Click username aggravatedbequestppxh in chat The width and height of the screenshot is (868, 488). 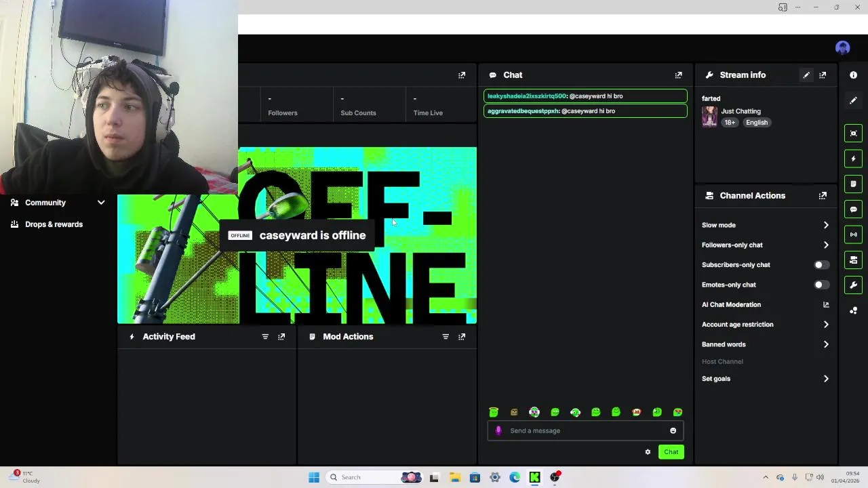[x=524, y=111]
